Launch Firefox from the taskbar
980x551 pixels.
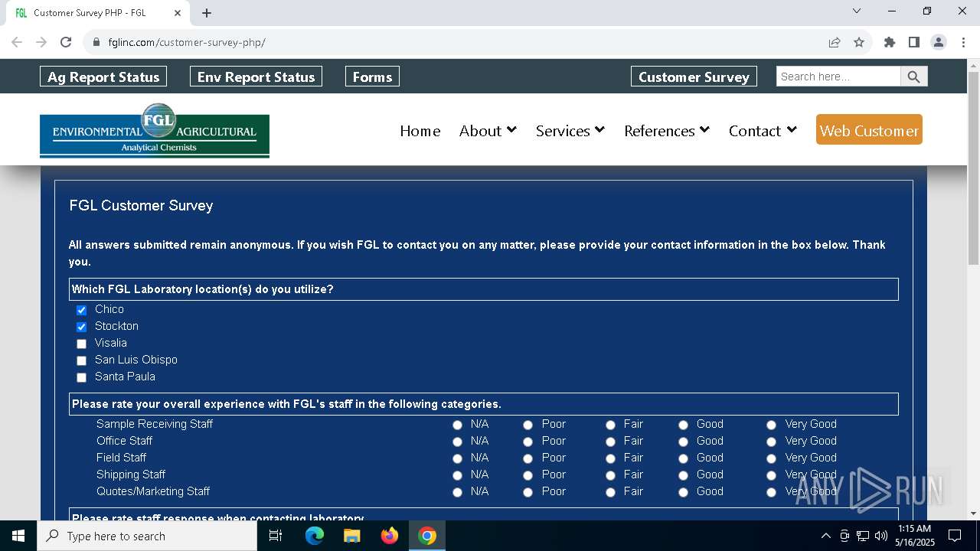(x=390, y=536)
